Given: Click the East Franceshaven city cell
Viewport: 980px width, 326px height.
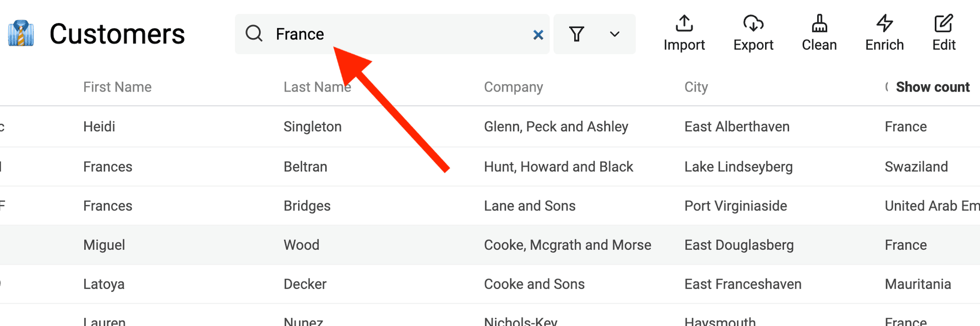Looking at the screenshot, I should pos(743,284).
